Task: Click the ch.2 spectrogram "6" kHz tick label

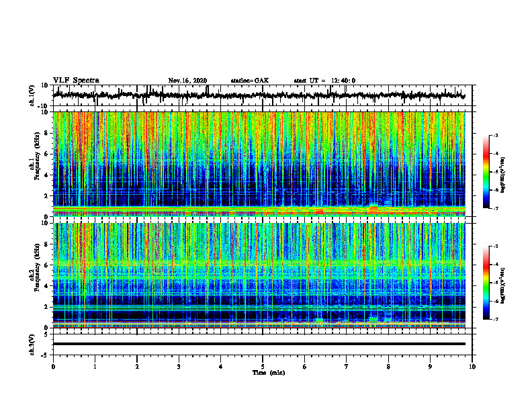Action: 46,265
